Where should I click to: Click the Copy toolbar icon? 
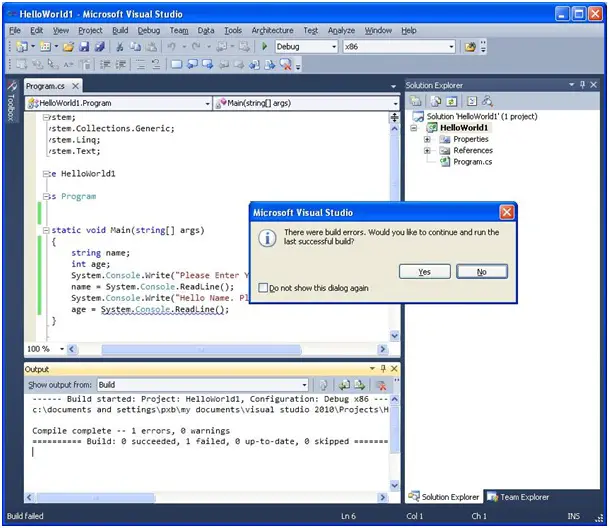(135, 47)
